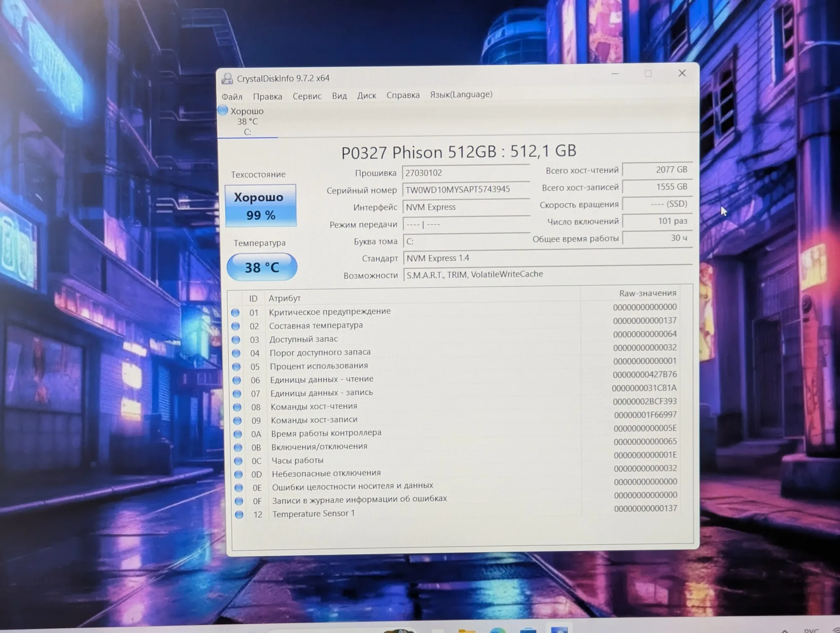Click status icon for Часы работы row

pos(238,461)
